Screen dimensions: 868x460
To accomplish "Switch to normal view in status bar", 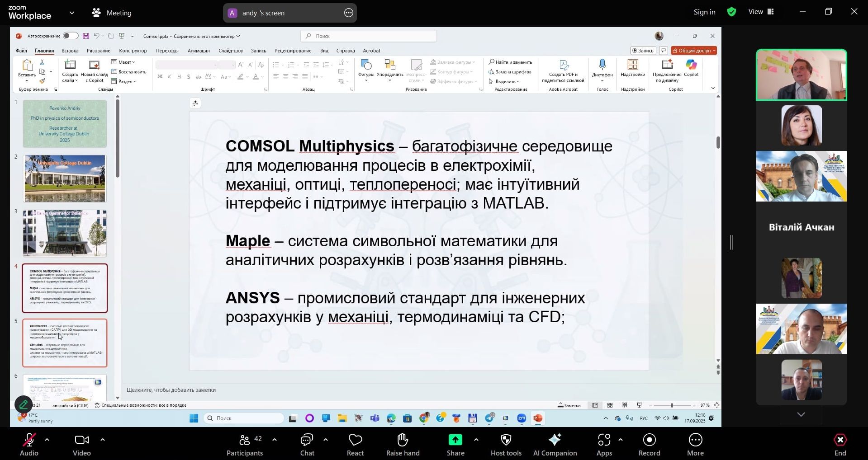I will click(595, 405).
